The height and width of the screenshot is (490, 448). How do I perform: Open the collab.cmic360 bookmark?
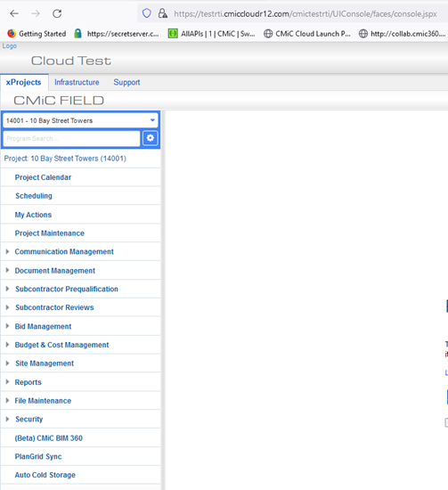[402, 34]
